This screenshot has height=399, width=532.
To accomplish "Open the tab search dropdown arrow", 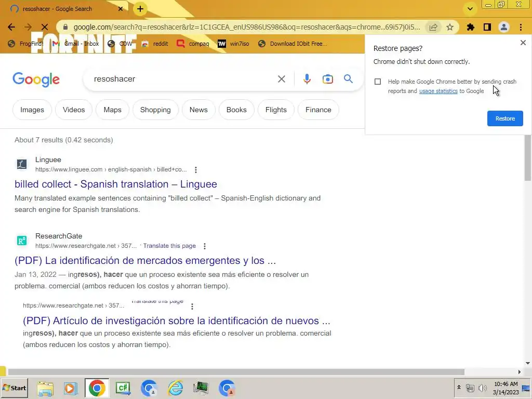I will point(470,9).
